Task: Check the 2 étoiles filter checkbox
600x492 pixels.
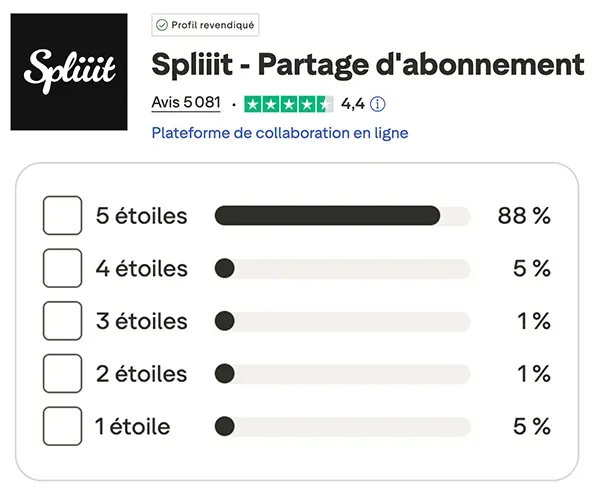Action: coord(63,374)
